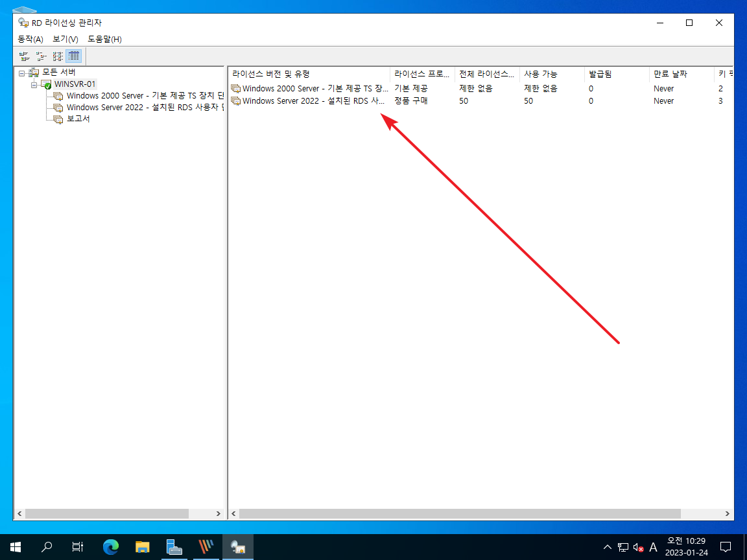Screen dimensions: 747x560
Task: Open Task View on taskbar
Action: tap(78, 547)
